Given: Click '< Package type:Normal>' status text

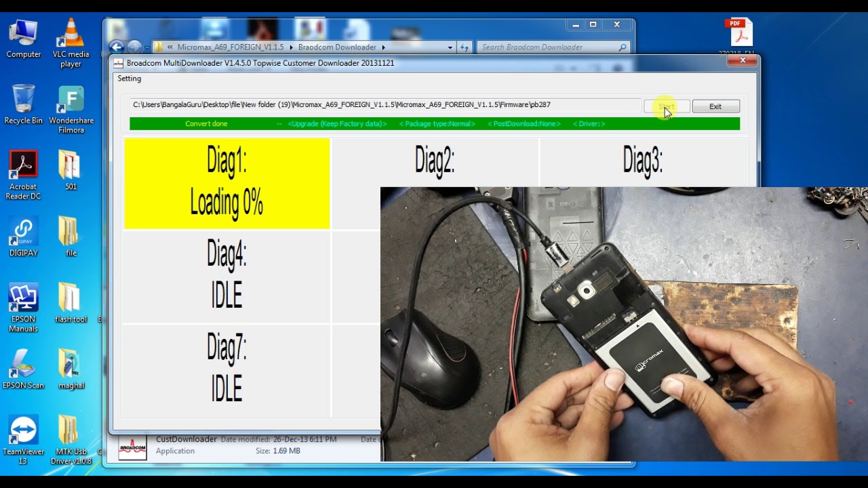Looking at the screenshot, I should point(437,124).
